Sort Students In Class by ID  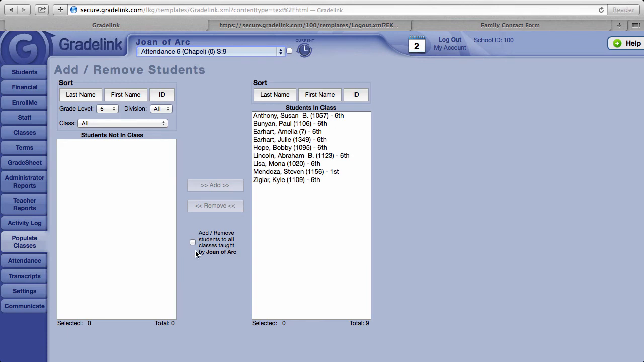(356, 95)
